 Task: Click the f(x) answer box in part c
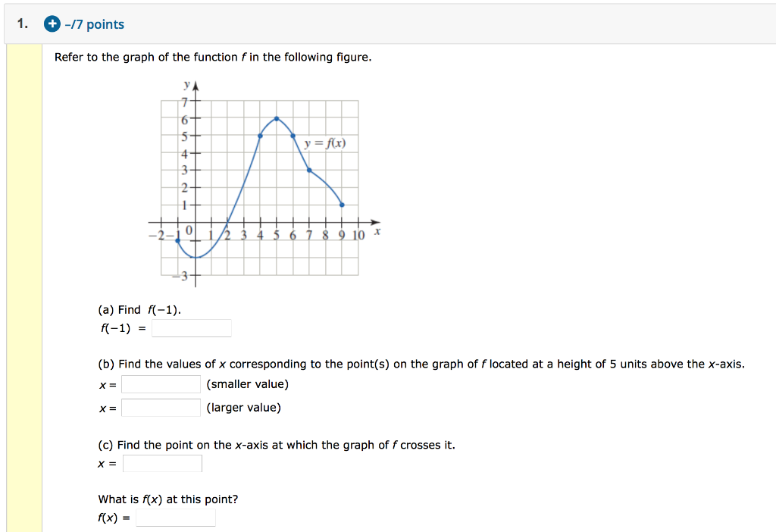tap(175, 518)
